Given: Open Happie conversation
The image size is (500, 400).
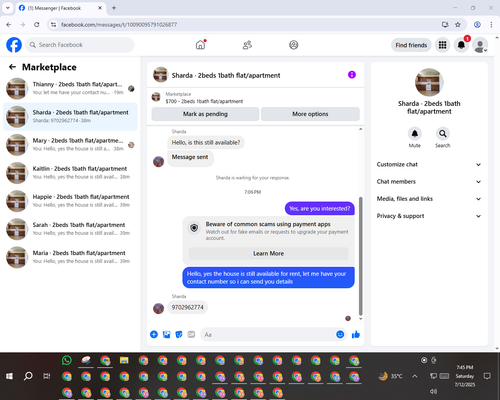Looking at the screenshot, I should 70,201.
